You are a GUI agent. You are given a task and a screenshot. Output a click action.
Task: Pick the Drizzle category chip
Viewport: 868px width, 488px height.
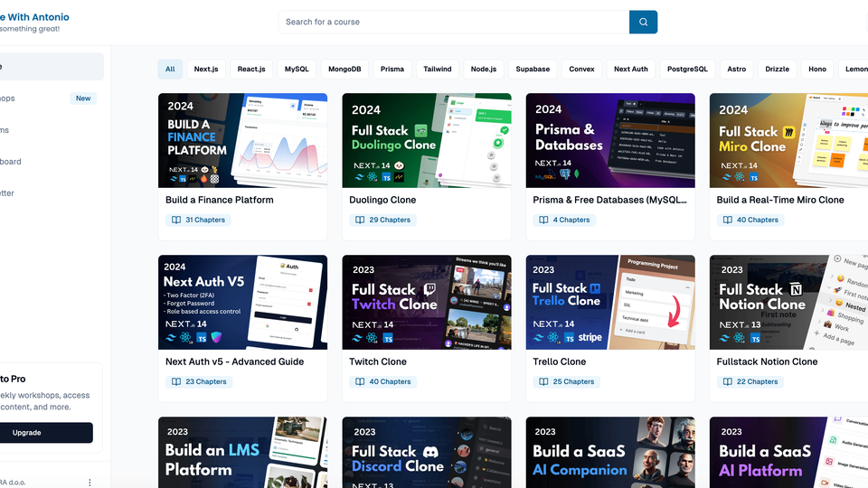(778, 70)
